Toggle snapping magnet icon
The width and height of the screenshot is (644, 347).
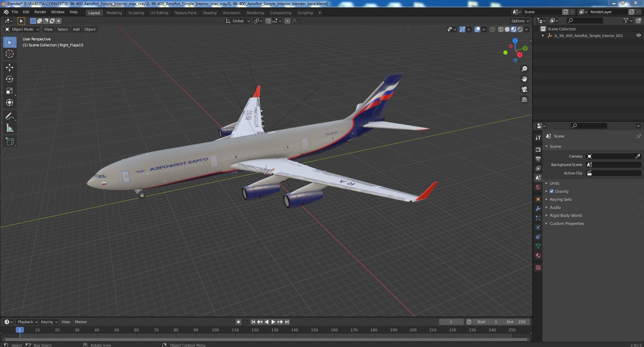268,21
